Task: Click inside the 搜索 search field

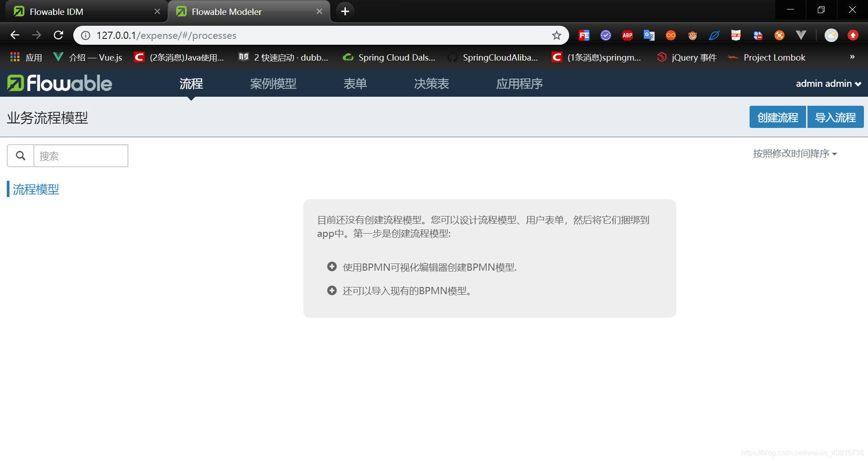Action: tap(81, 155)
